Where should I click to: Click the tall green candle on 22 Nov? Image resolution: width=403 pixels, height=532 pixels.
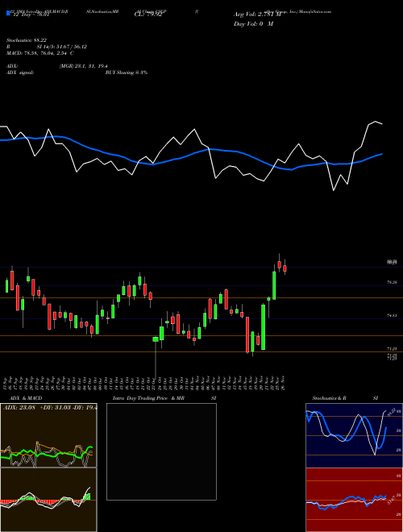(274, 285)
